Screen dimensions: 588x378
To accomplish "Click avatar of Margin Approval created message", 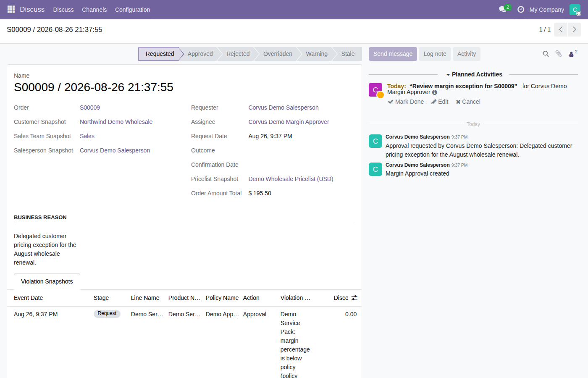I will [x=375, y=169].
